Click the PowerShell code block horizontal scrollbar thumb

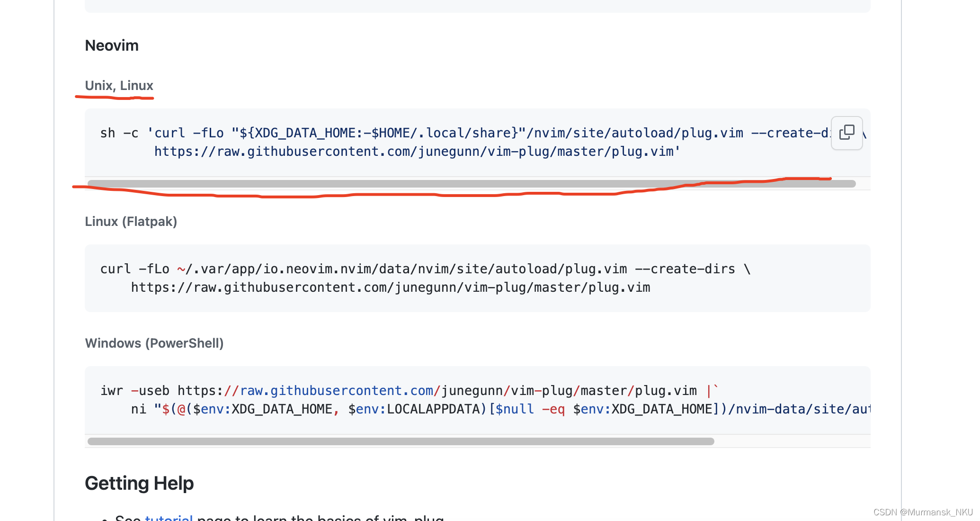(x=401, y=441)
